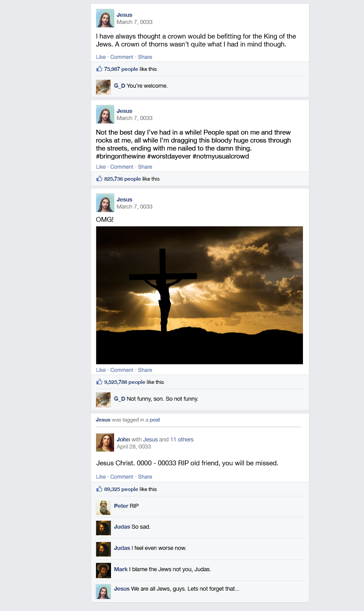Viewport: 364px width, 611px height.
Task: Open the April 28, 0033 timestamp
Action: pos(134,447)
